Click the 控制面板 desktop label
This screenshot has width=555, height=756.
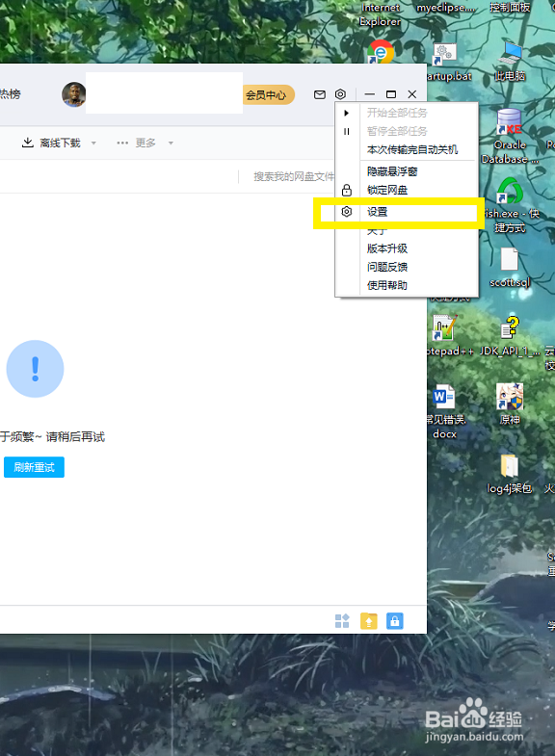pyautogui.click(x=510, y=8)
